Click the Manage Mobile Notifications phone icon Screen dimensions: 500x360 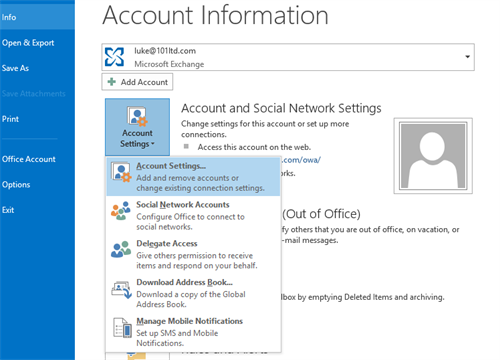pos(122,328)
